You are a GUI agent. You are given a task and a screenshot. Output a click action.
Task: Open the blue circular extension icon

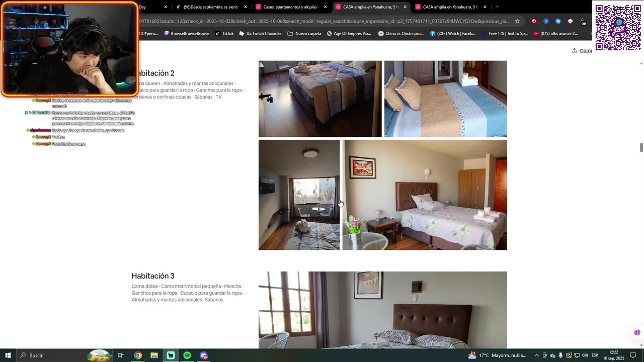point(546,21)
